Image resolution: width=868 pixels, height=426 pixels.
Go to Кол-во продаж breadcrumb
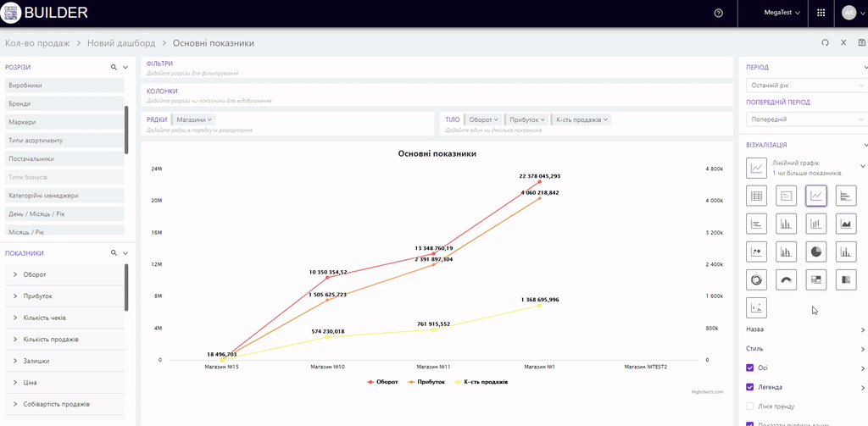coord(36,43)
